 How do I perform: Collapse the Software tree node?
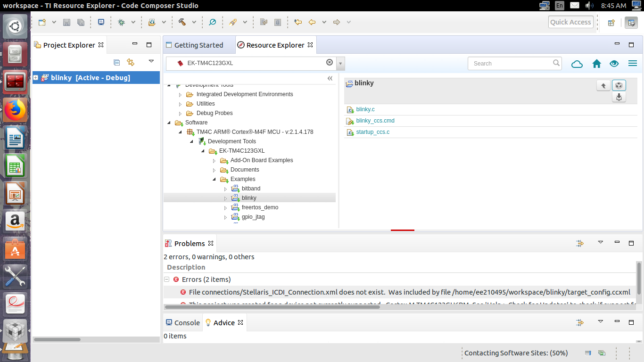pos(169,123)
